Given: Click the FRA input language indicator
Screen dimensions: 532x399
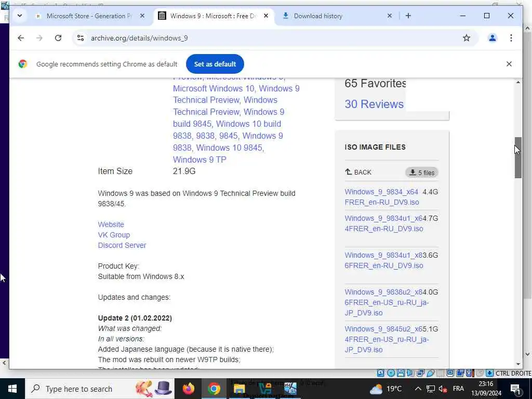Looking at the screenshot, I should point(458,389).
